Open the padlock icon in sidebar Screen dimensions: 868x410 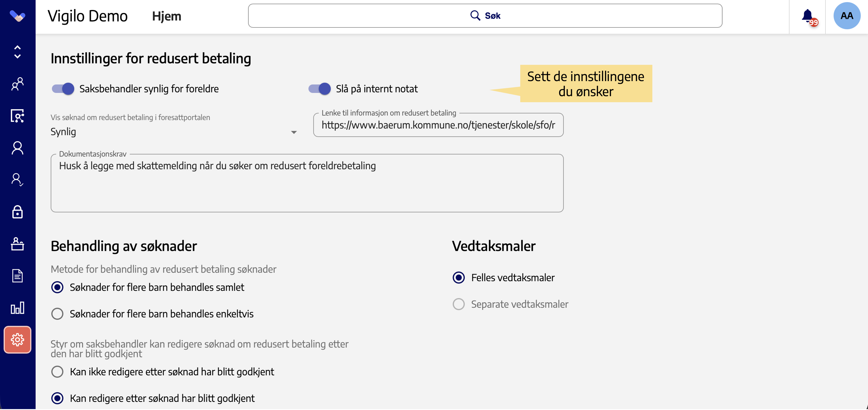pos(17,212)
